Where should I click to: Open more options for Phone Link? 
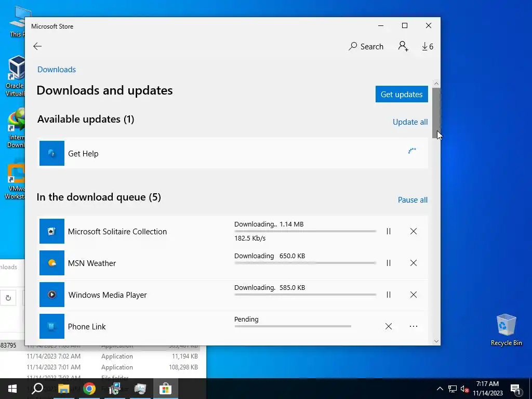(413, 326)
